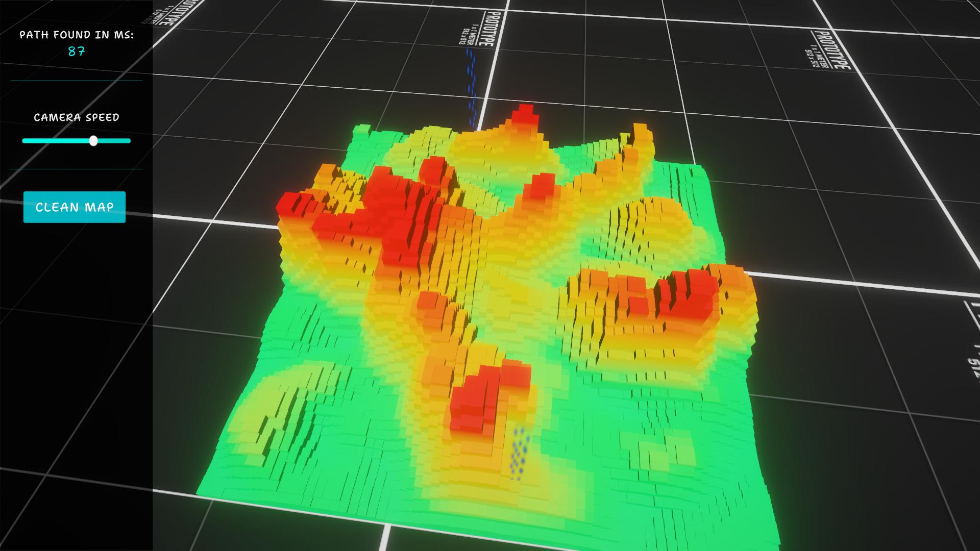Click the right end of camera speed track
980x551 pixels.
click(129, 141)
